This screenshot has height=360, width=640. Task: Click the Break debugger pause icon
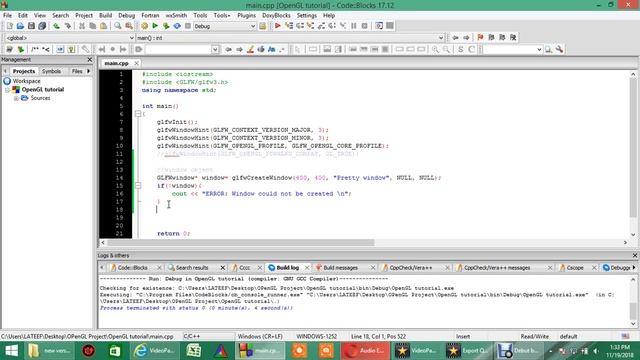[353, 26]
